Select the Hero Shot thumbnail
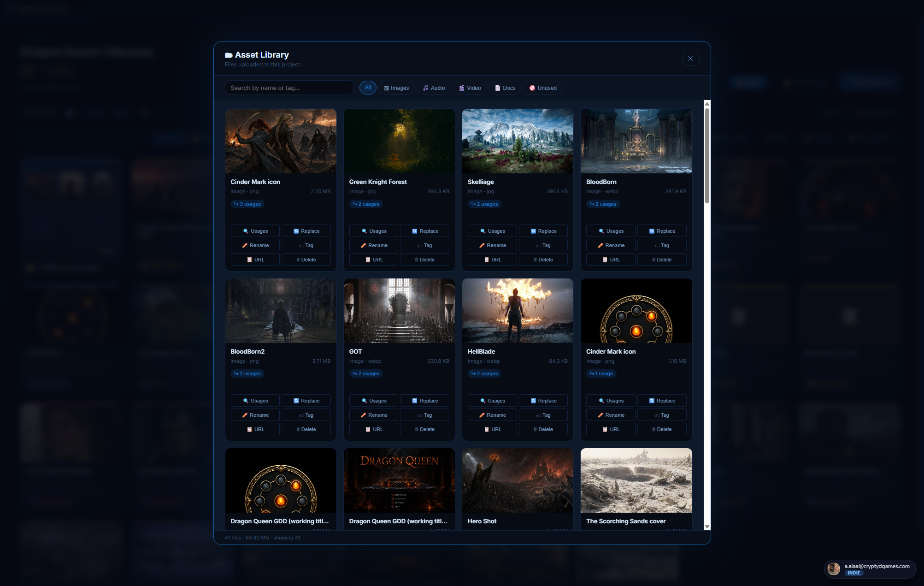The height and width of the screenshot is (586, 924). coord(518,480)
